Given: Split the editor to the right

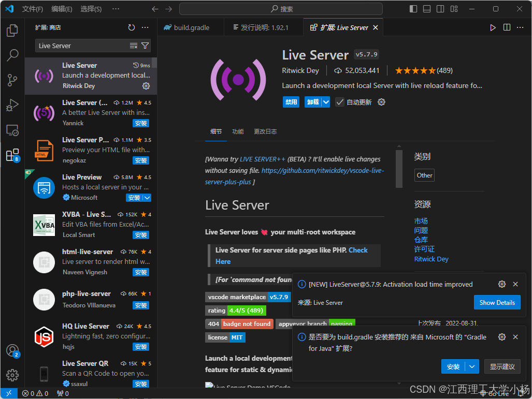Looking at the screenshot, I should click(507, 27).
